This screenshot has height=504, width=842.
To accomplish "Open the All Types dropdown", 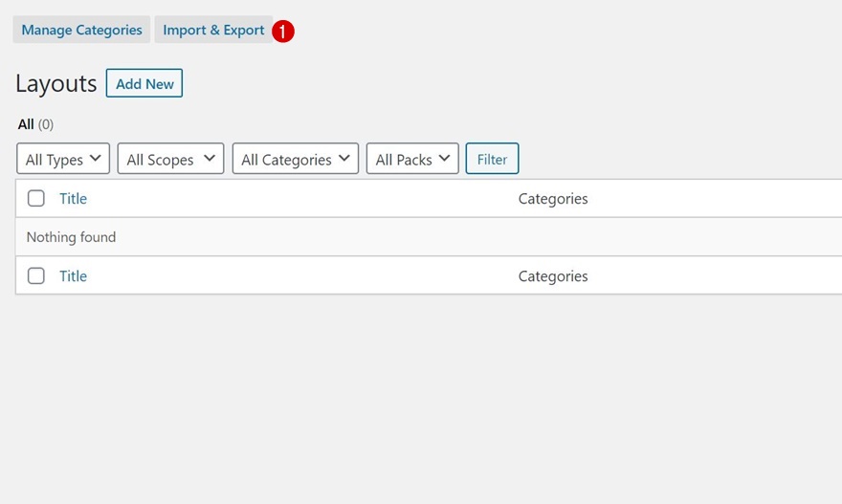I will click(63, 159).
